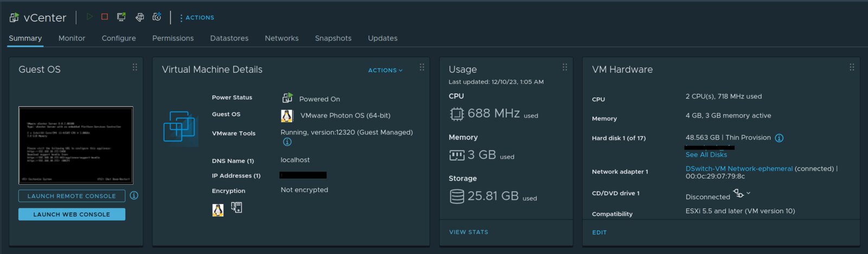Open DSwitch-VM Network-ephemeral link

(x=739, y=169)
